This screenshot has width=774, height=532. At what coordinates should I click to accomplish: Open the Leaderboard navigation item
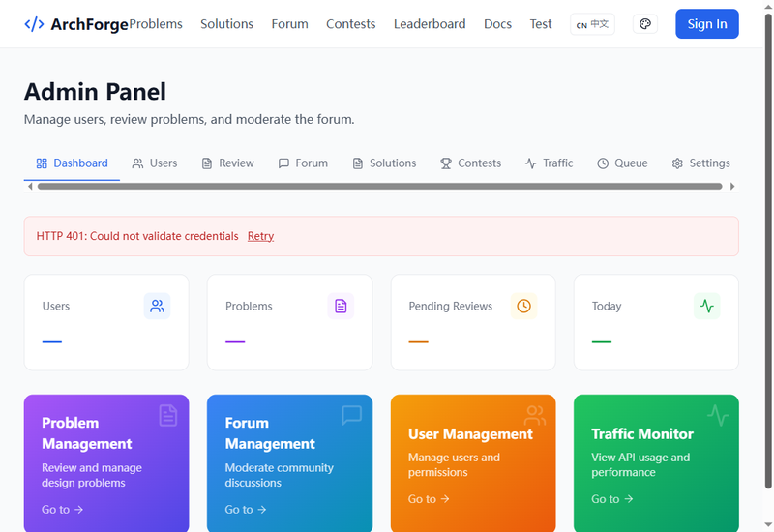[x=430, y=23]
